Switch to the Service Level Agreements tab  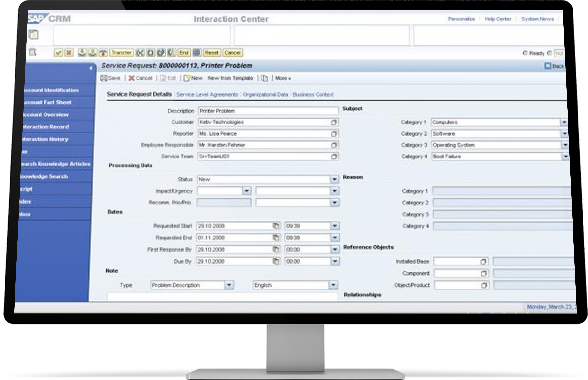tap(207, 95)
